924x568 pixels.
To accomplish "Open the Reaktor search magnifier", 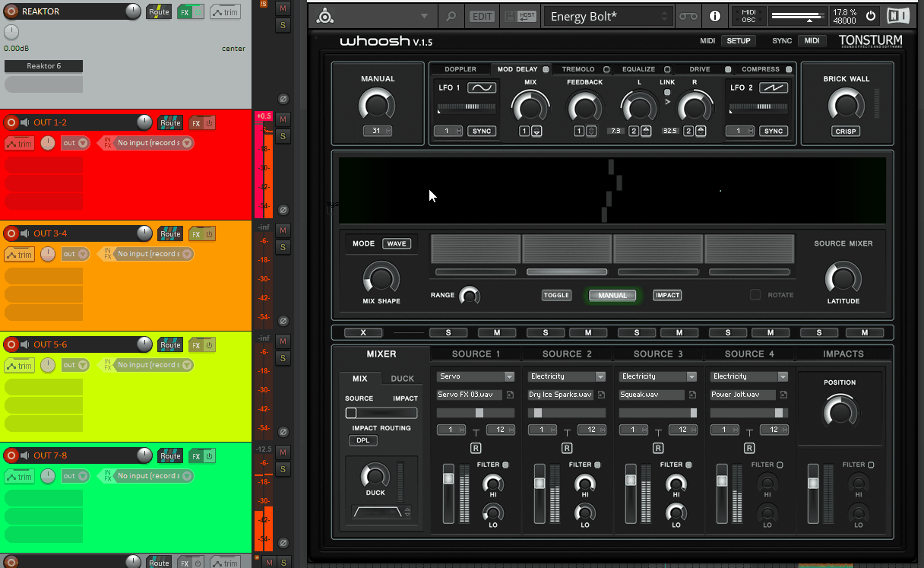I will (x=451, y=16).
